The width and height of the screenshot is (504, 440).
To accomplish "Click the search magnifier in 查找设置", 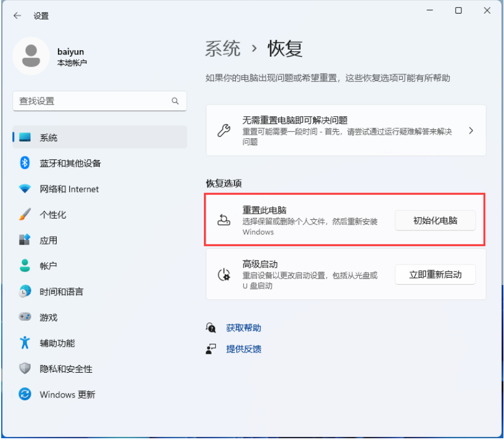I will (x=175, y=101).
